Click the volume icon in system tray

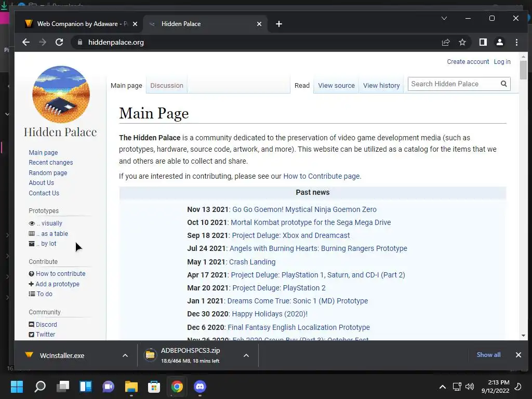point(470,387)
